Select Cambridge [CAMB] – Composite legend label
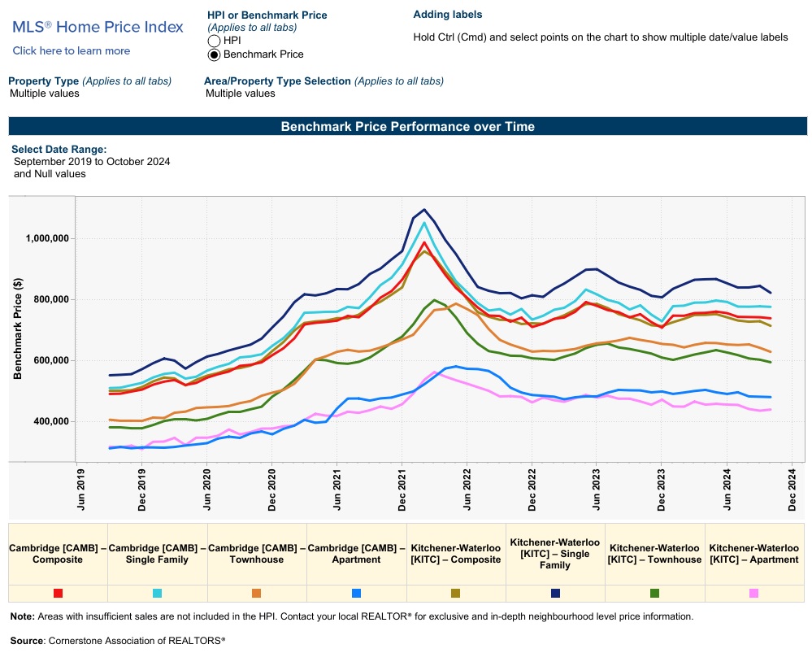 58,554
